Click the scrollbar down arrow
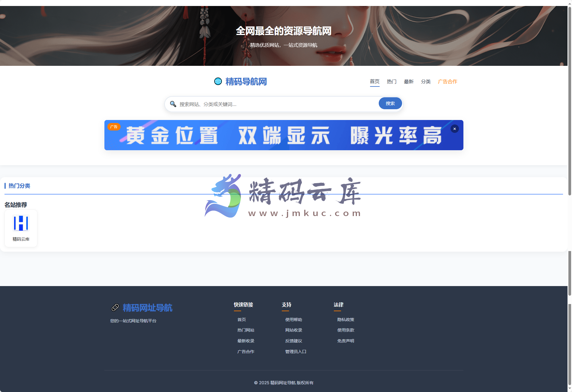 click(570, 389)
